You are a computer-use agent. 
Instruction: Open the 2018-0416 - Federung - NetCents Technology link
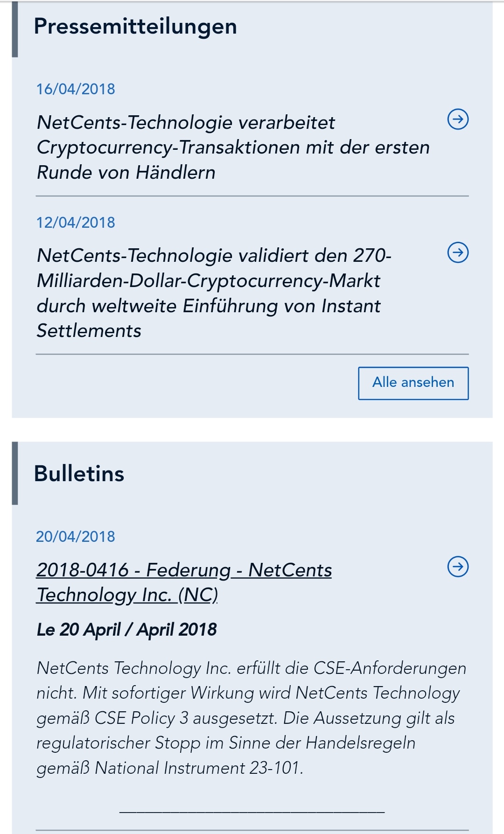[x=185, y=570]
